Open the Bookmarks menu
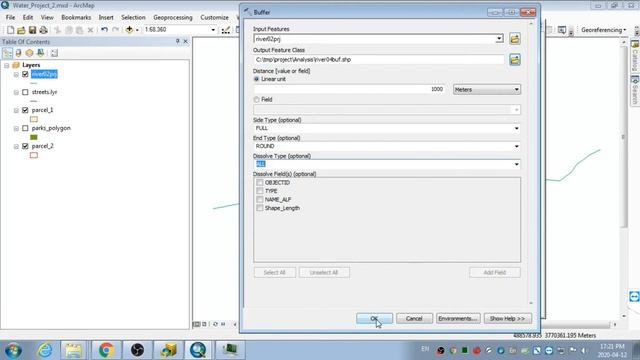Image resolution: width=640 pixels, height=360 pixels. 76,18
